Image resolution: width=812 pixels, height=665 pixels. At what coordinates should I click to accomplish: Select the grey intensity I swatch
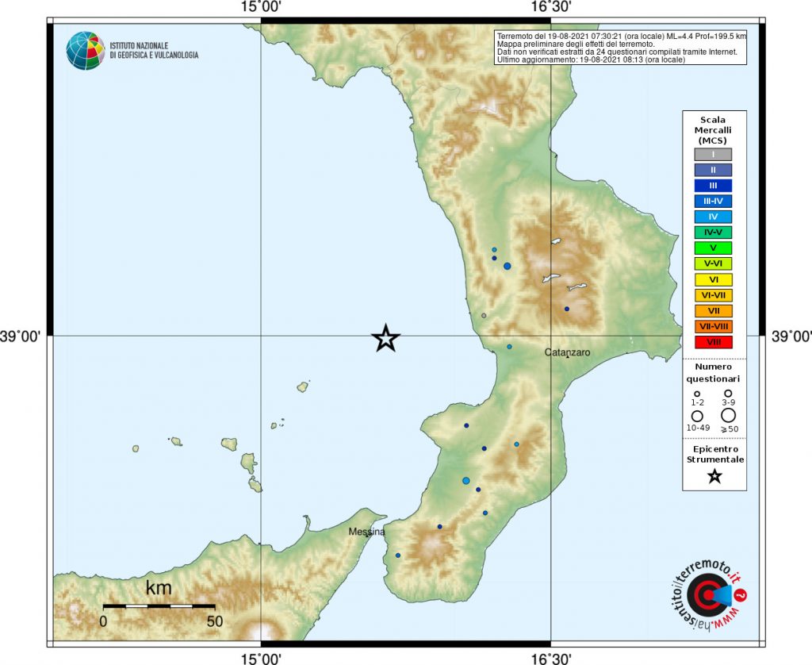click(713, 155)
